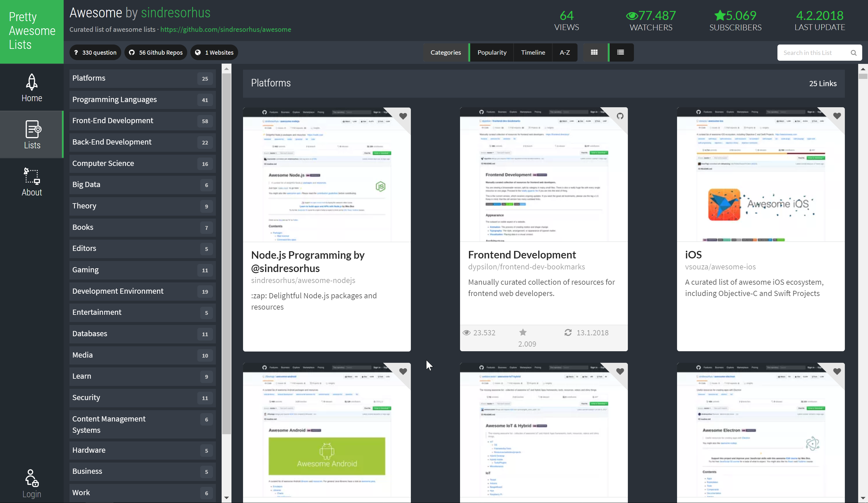
Task: Open the sindresorhus author link
Action: click(x=176, y=13)
